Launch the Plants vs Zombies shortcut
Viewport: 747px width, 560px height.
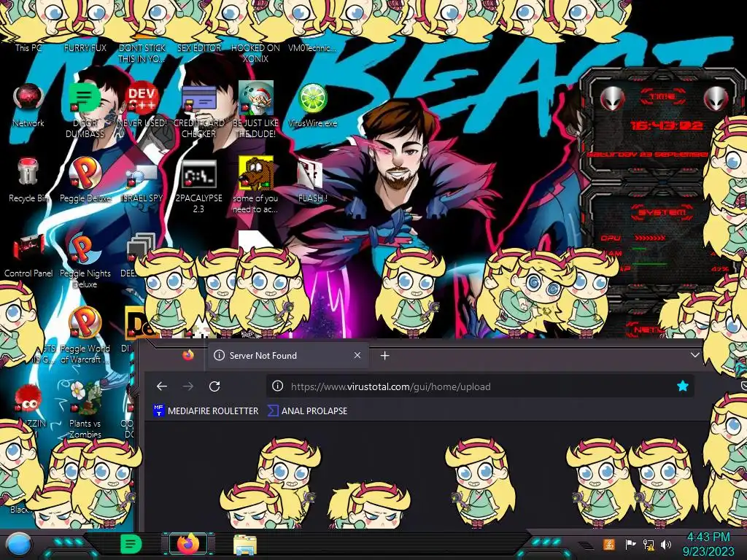[85, 410]
